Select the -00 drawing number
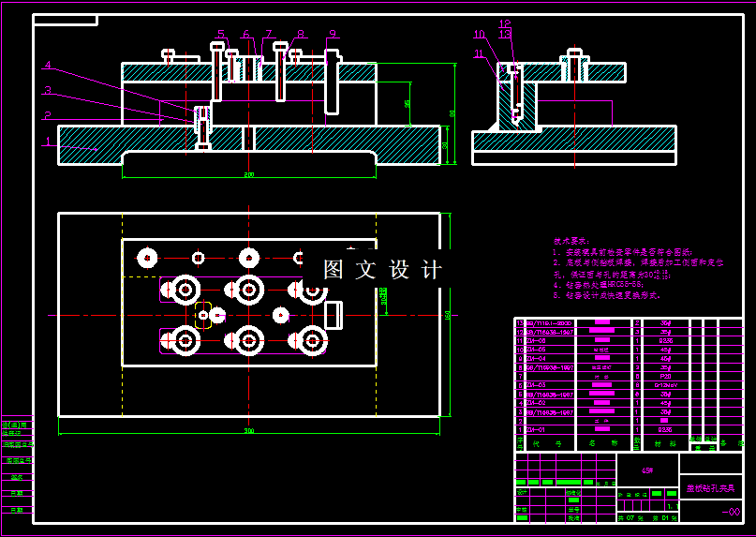Viewport: 756px width, 537px height. [731, 512]
